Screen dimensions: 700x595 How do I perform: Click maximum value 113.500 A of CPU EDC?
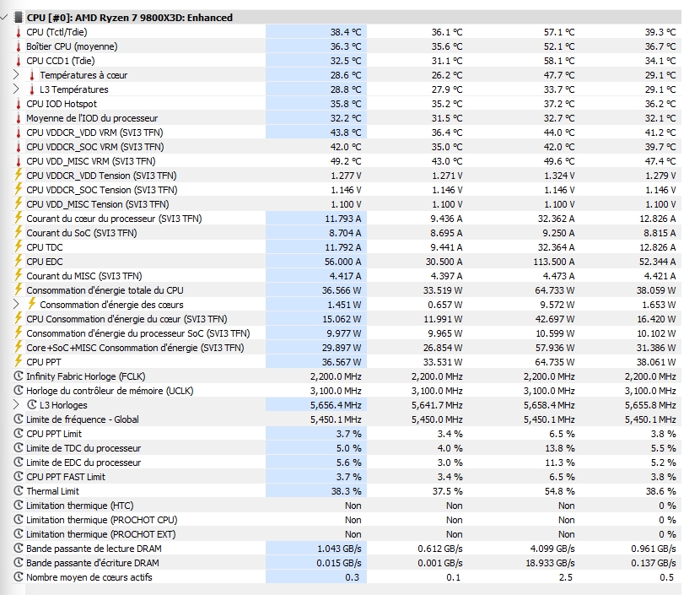coord(553,262)
